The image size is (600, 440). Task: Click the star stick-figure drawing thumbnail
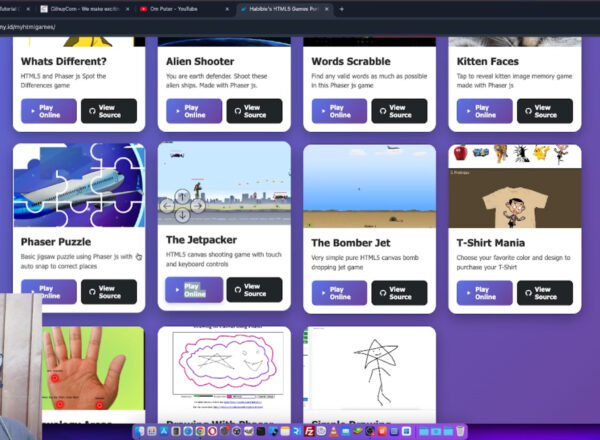[369, 375]
